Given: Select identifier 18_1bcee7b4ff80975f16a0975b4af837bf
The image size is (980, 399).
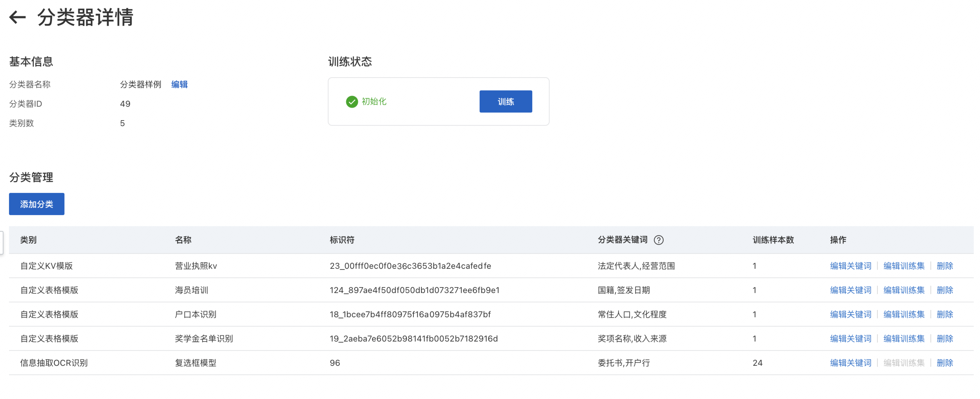Looking at the screenshot, I should click(x=410, y=314).
